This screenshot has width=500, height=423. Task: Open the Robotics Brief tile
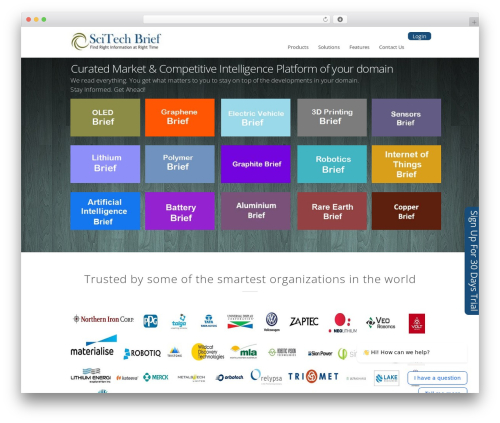pyautogui.click(x=332, y=164)
